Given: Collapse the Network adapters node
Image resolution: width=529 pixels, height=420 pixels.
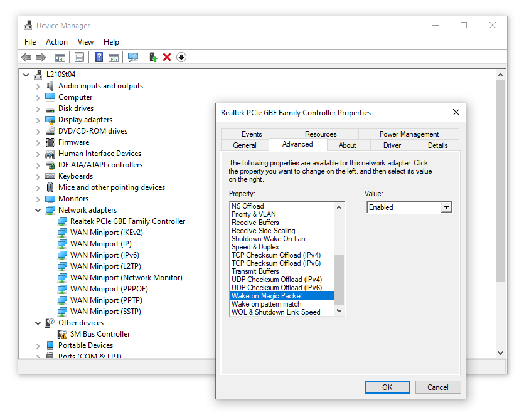Looking at the screenshot, I should [38, 211].
